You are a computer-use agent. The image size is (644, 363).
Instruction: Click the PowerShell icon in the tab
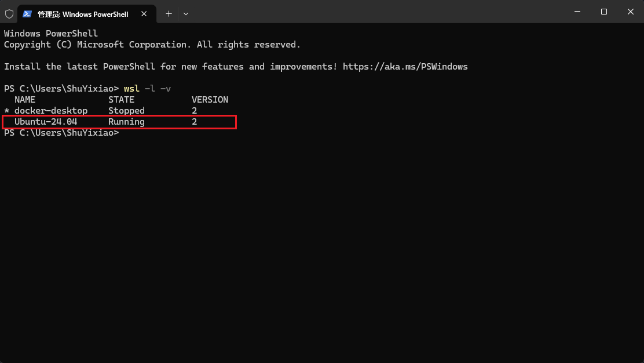(x=27, y=14)
